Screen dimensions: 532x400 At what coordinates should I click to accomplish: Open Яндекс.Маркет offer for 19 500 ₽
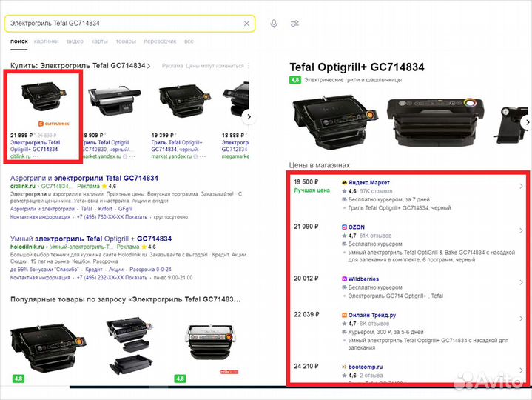pyautogui.click(x=368, y=183)
